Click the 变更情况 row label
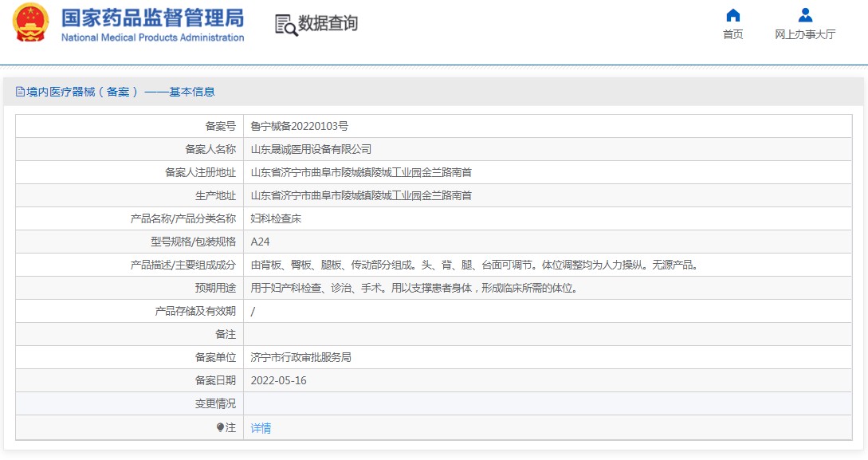868x460 pixels. [x=215, y=404]
